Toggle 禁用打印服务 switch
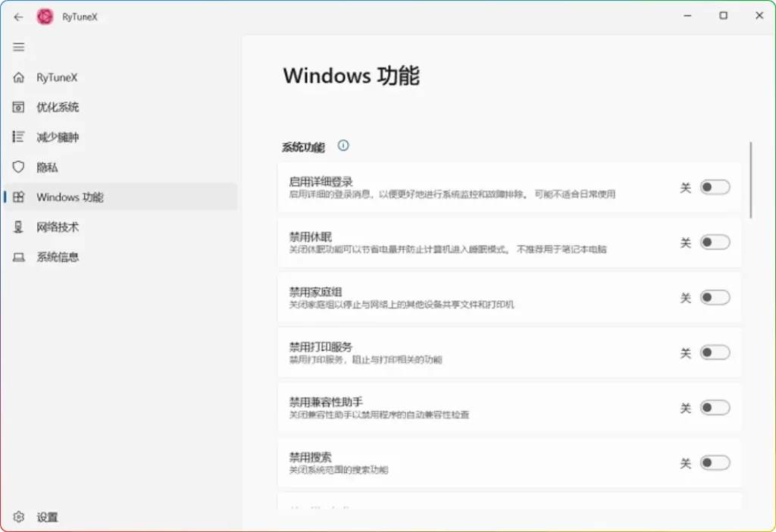776x532 pixels. pos(715,352)
